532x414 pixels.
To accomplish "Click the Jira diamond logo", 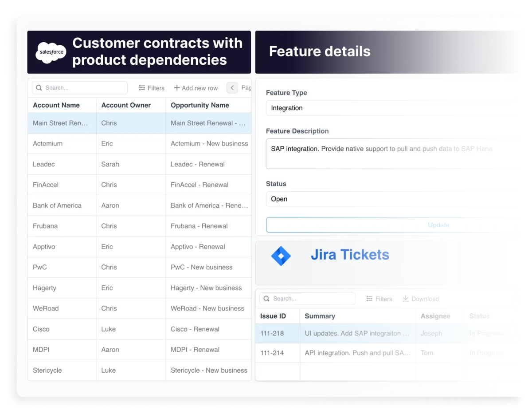I will tap(281, 256).
